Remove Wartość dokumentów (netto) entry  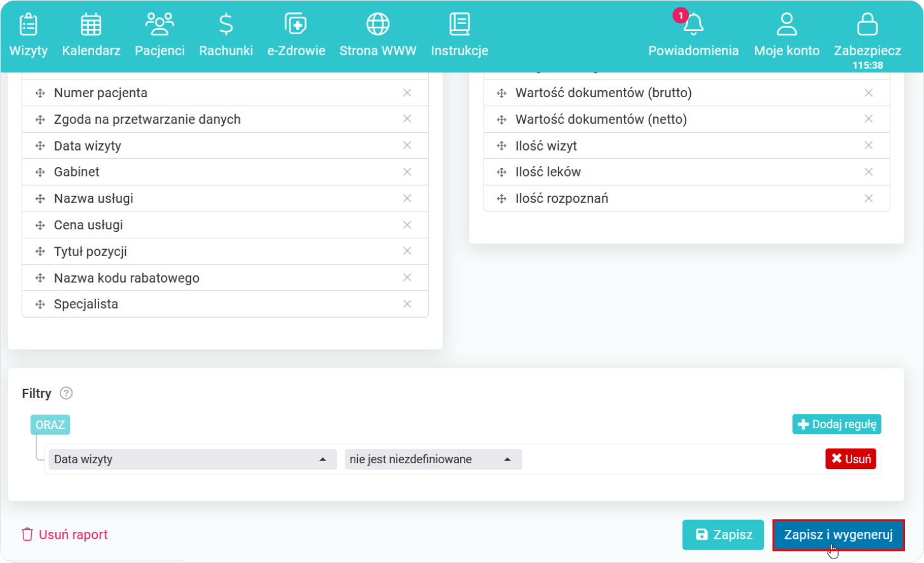869,119
